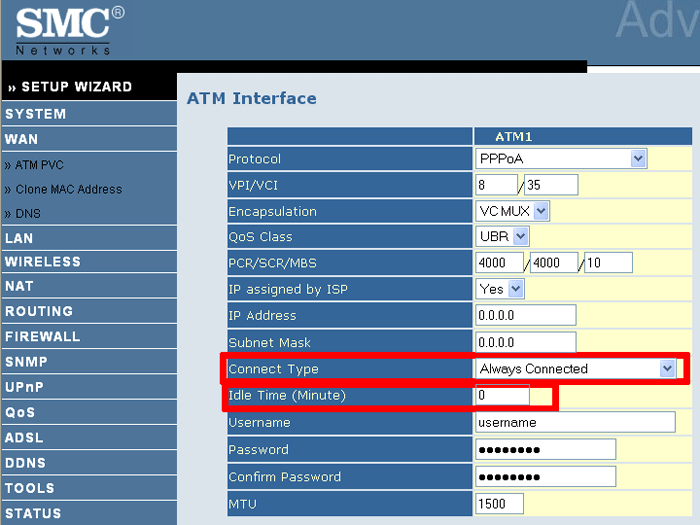Open the SYSTEM menu section
Screen dimensions: 700x525
pos(36,114)
